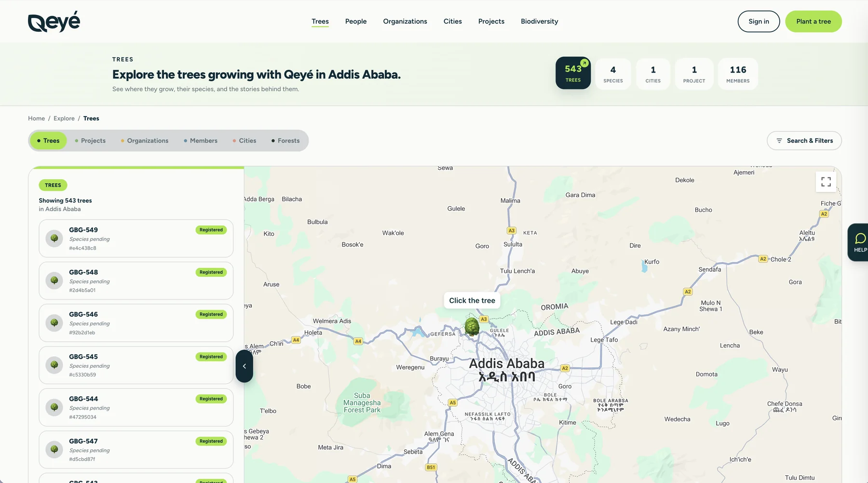Image resolution: width=868 pixels, height=483 pixels.
Task: Click the 'Click the tree' map tooltip
Action: coord(472,300)
